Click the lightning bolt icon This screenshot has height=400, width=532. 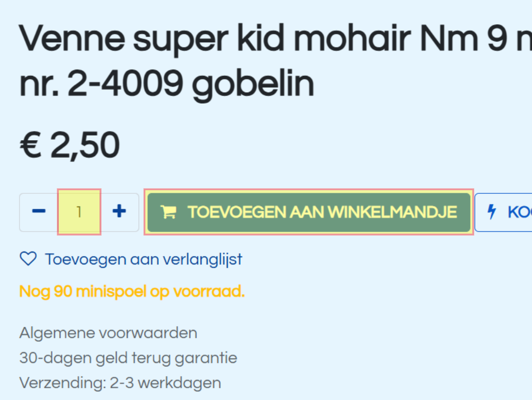pos(492,212)
